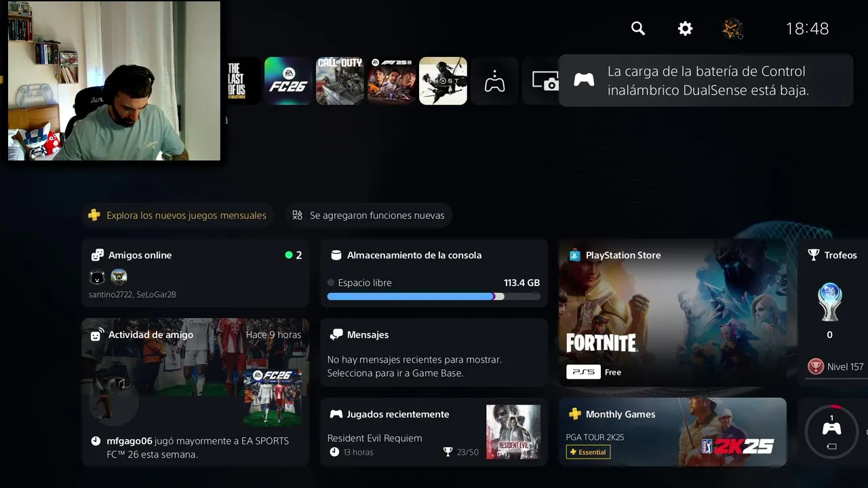Open the search magnifier icon
This screenshot has height=488, width=868.
637,28
